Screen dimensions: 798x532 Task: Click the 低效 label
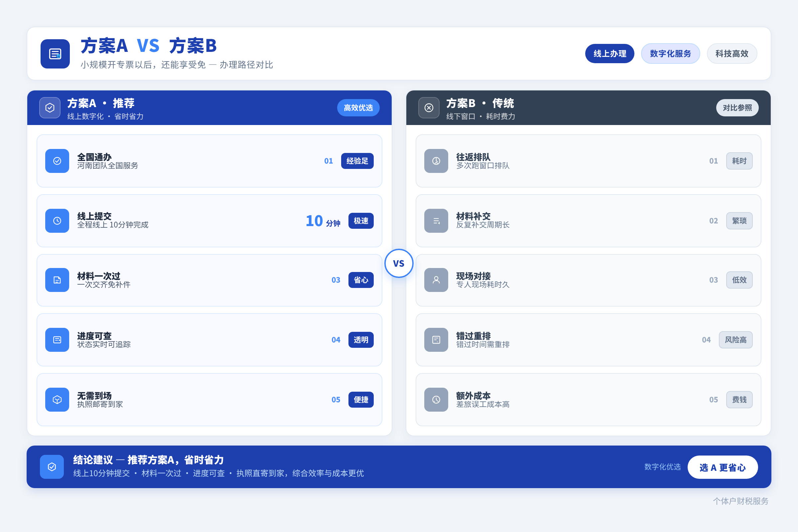739,280
